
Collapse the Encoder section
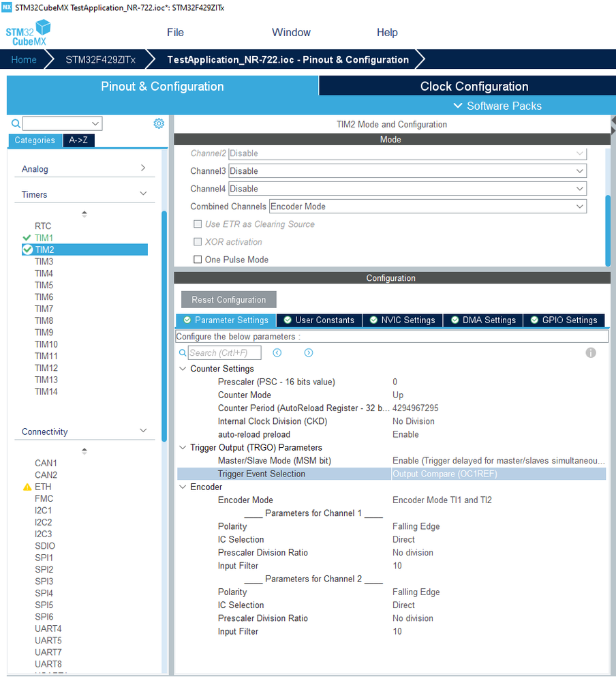(183, 487)
